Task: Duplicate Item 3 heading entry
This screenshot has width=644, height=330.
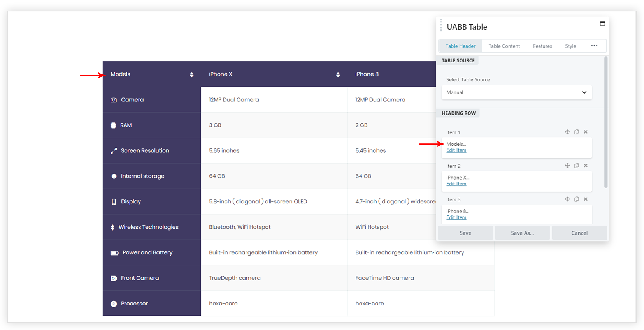Action: [576, 199]
